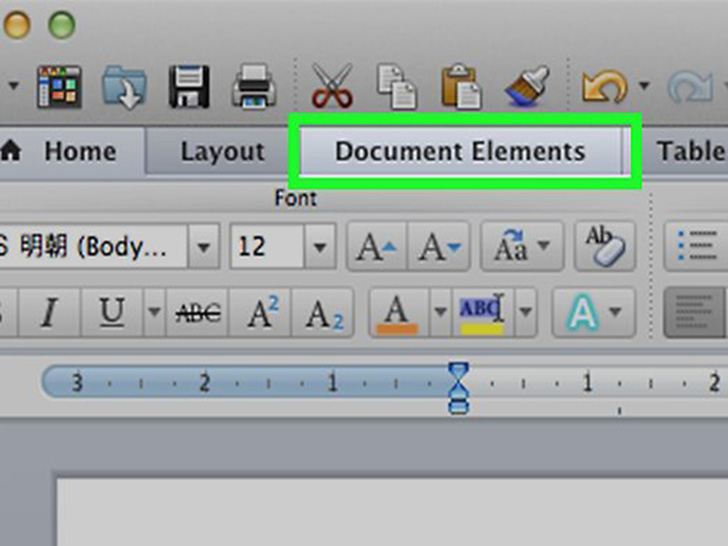Print the document using printer icon
This screenshot has width=728, height=546.
point(254,87)
